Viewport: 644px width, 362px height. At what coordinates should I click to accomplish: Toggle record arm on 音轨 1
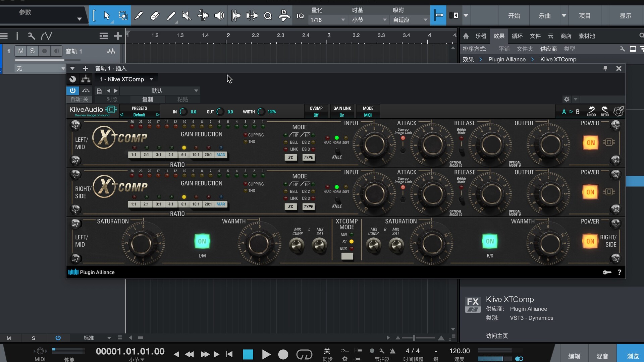coord(44,51)
